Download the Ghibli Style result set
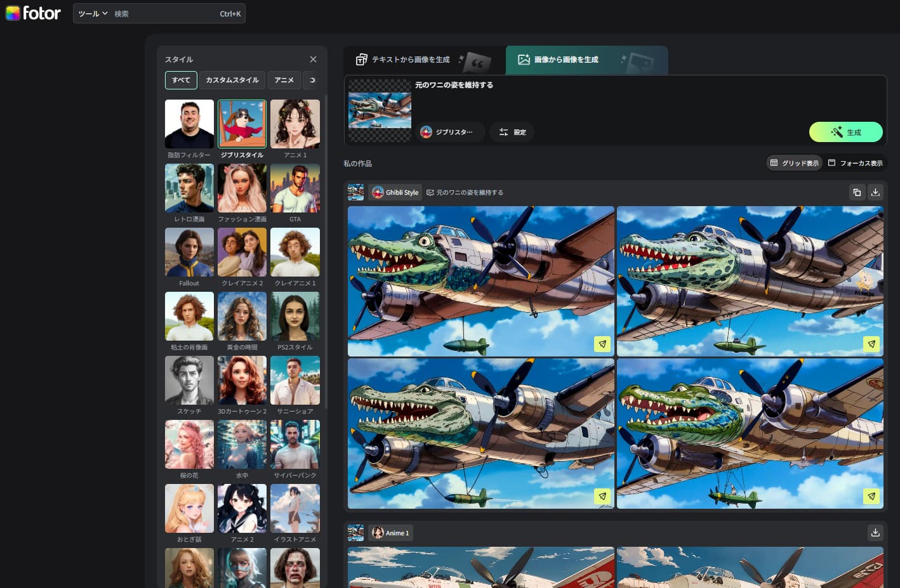Viewport: 900px width, 588px height. (x=875, y=192)
